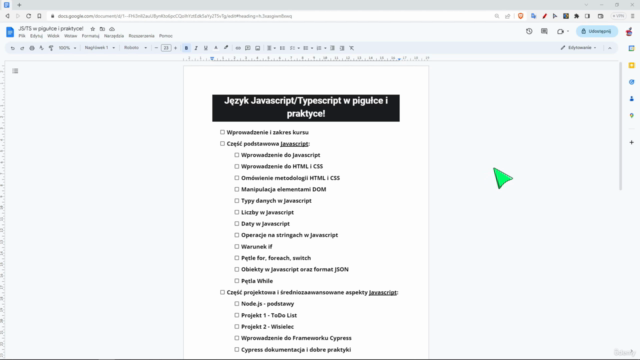Open the Contacts side panel icon
The height and width of the screenshot is (360, 640).
point(631,99)
